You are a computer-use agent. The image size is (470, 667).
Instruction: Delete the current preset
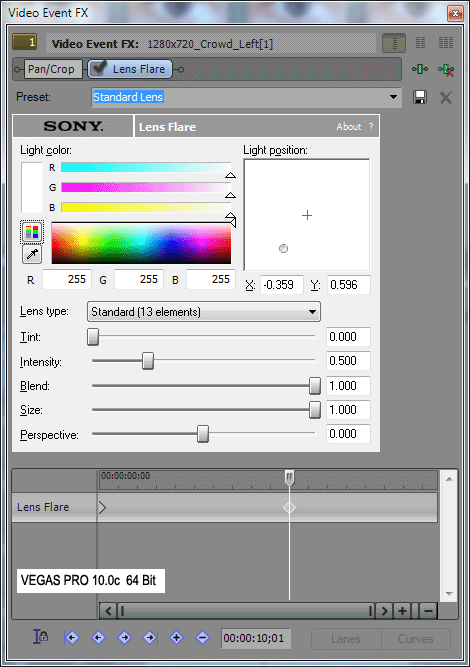(x=445, y=97)
